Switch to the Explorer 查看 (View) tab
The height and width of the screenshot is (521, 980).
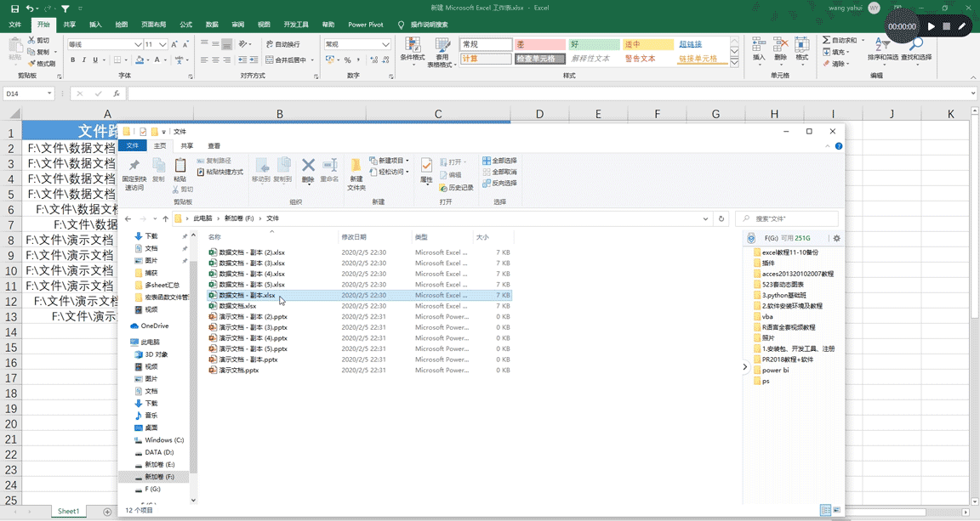[214, 145]
